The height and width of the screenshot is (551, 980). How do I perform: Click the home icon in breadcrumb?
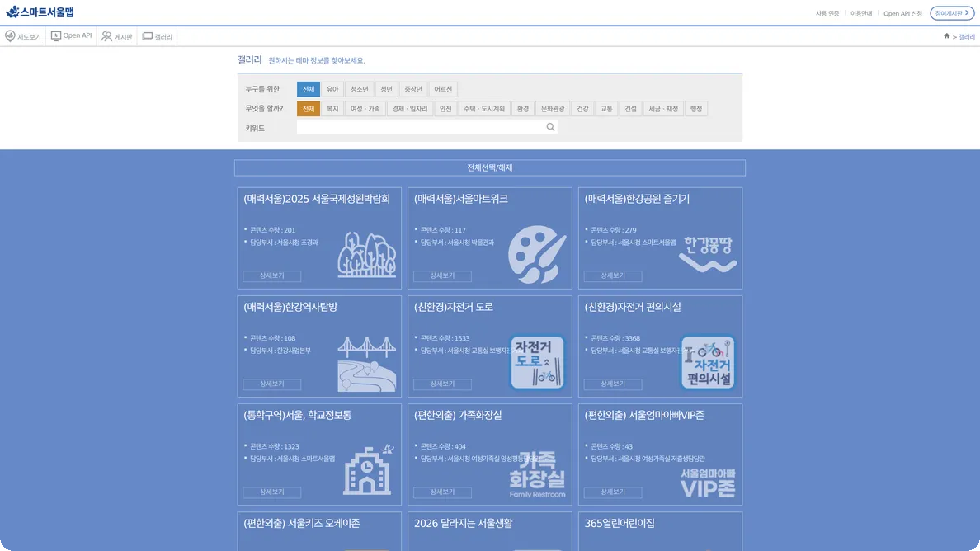[x=946, y=36]
